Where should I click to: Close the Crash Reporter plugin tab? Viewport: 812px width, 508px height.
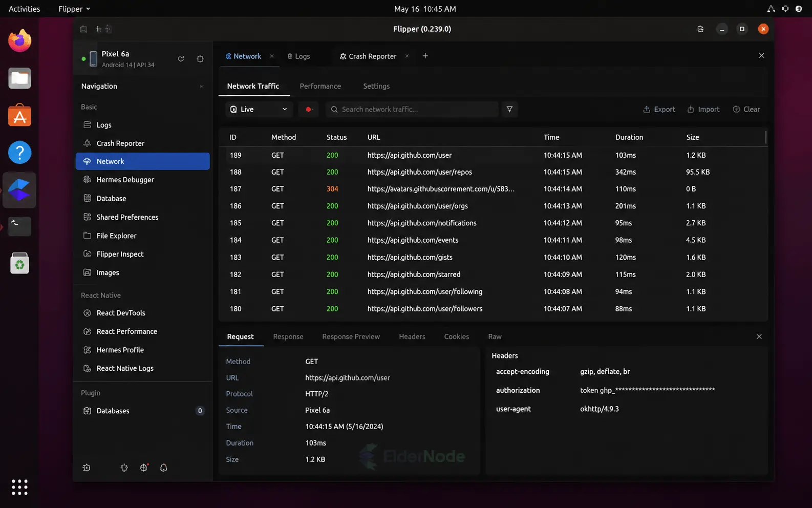[407, 56]
